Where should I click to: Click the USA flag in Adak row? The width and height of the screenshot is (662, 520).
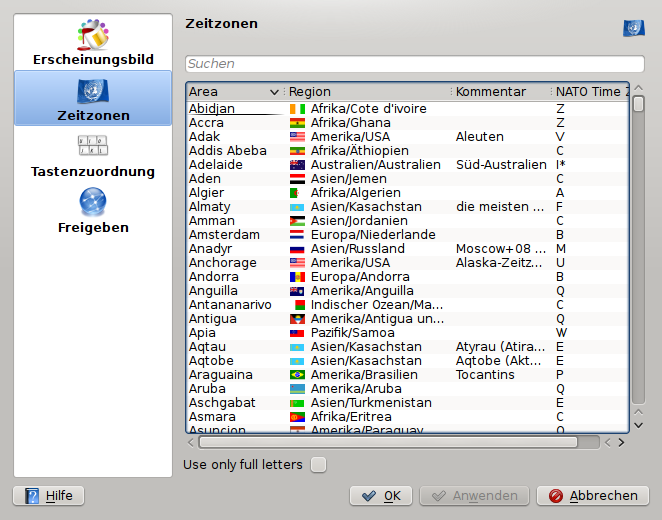click(x=297, y=137)
